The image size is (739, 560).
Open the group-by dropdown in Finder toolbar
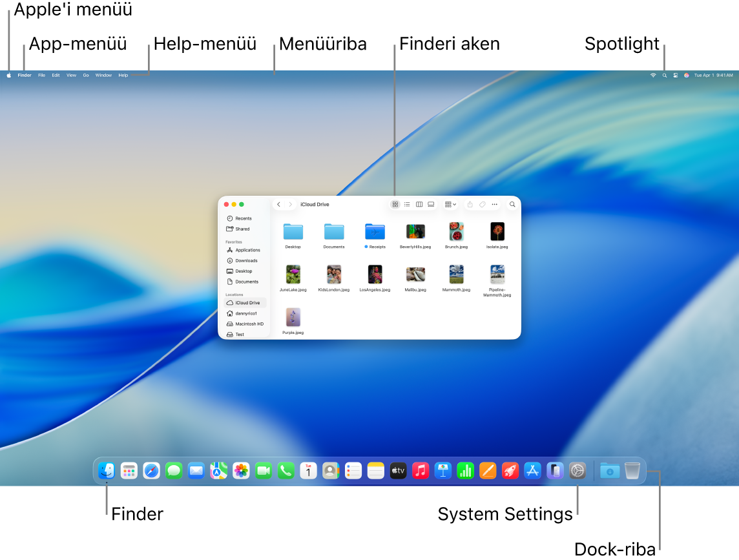click(450, 204)
